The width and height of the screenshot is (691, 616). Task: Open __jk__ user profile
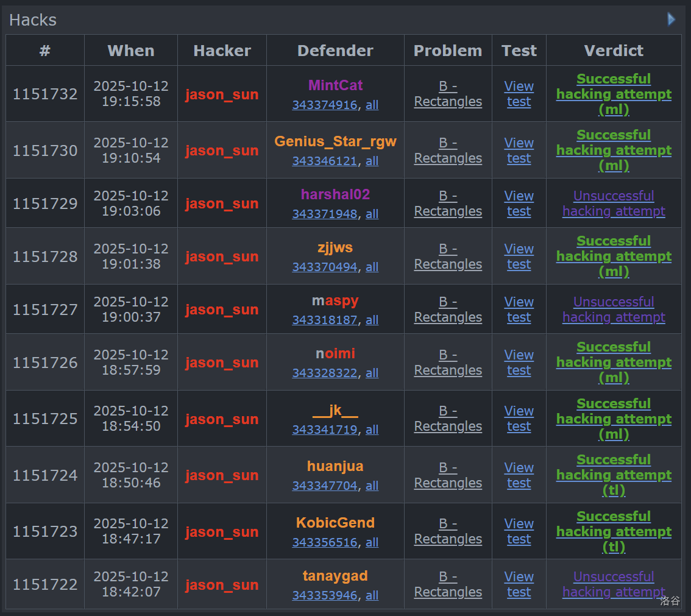pyautogui.click(x=335, y=410)
